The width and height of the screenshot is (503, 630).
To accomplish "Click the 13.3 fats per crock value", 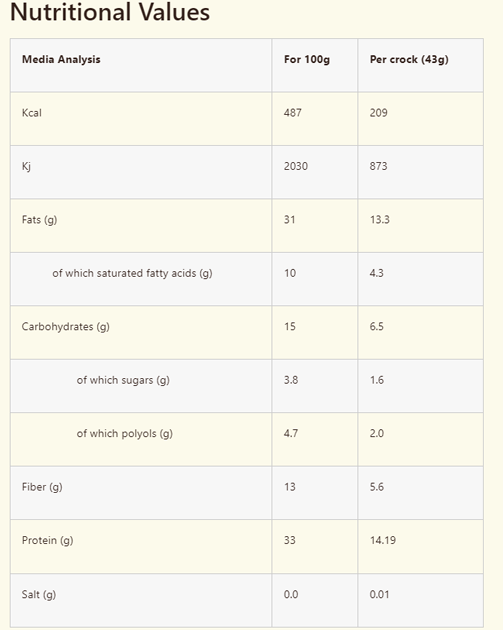I will (380, 220).
